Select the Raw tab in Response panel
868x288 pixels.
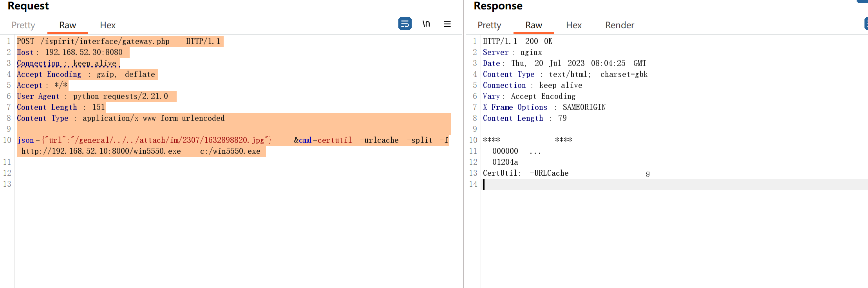coord(533,25)
